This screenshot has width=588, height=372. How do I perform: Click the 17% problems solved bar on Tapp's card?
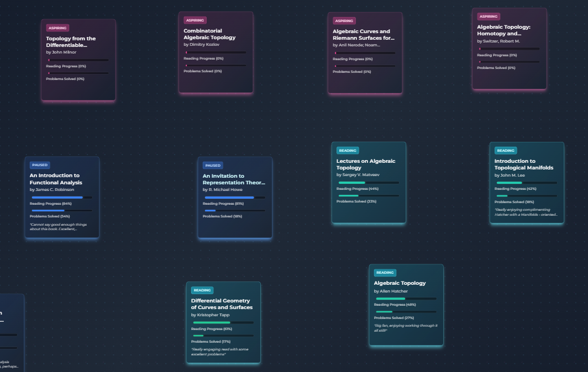point(223,336)
